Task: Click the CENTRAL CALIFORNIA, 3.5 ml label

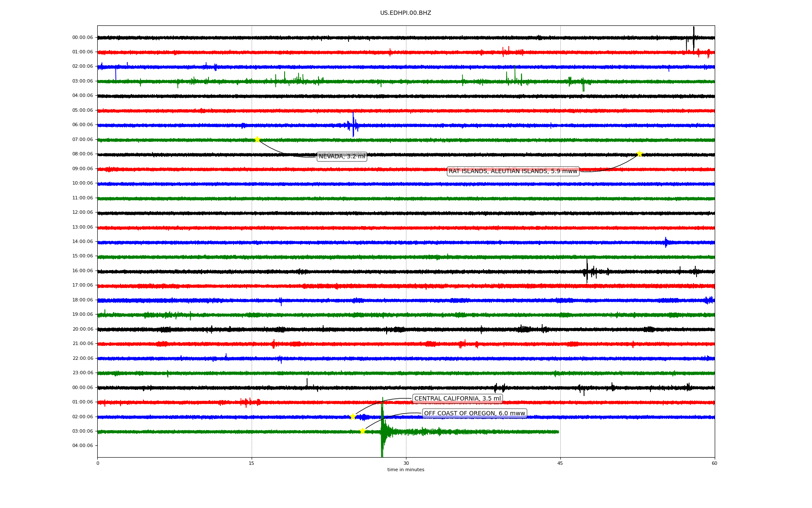Action: (x=457, y=399)
